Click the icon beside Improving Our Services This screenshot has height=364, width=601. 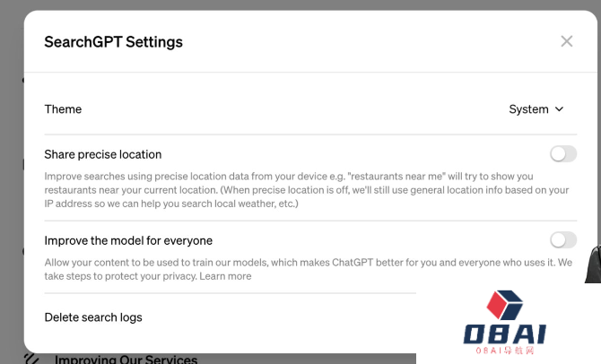point(31,359)
